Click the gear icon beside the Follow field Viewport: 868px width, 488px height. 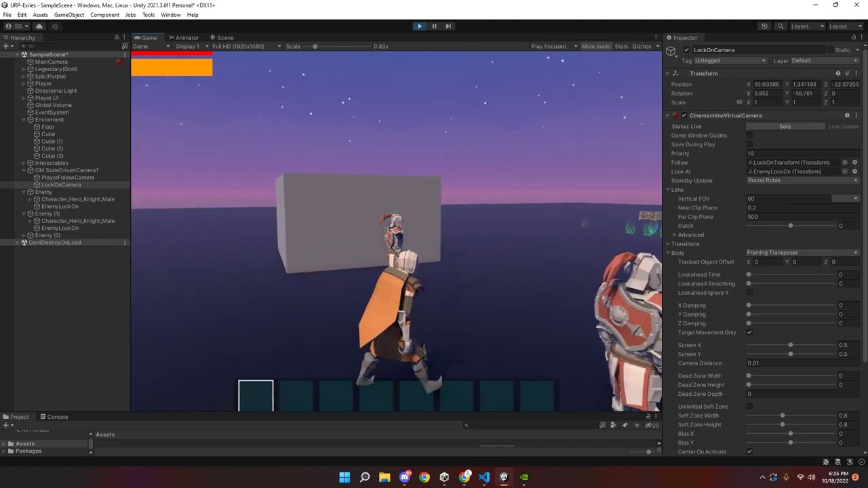pyautogui.click(x=854, y=163)
